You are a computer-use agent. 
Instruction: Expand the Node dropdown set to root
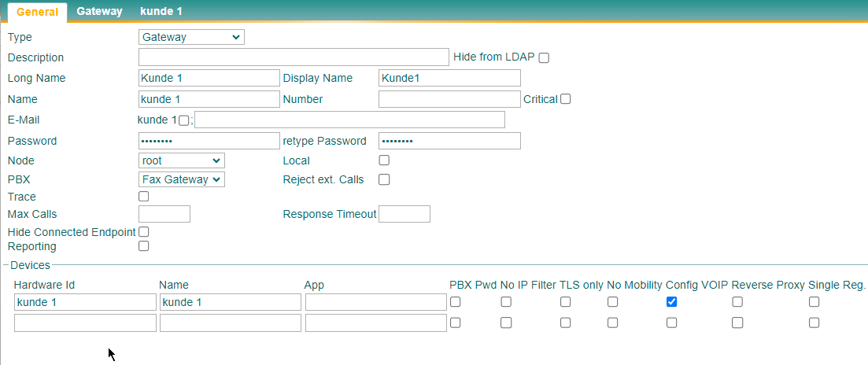(x=182, y=160)
